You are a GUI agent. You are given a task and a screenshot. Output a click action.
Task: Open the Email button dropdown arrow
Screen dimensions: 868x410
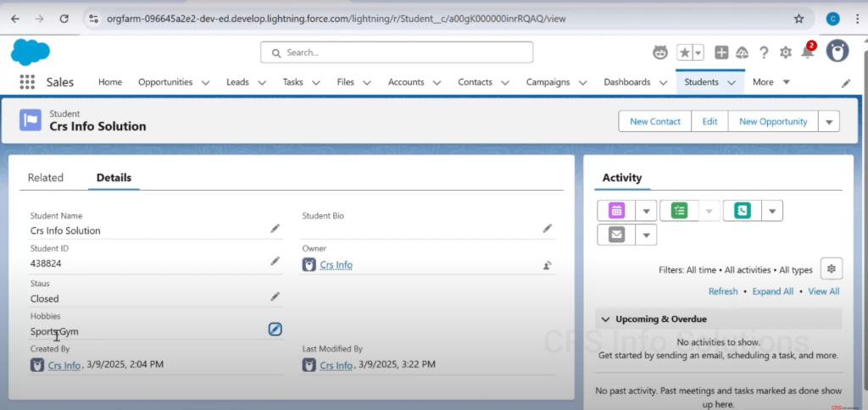pos(646,235)
